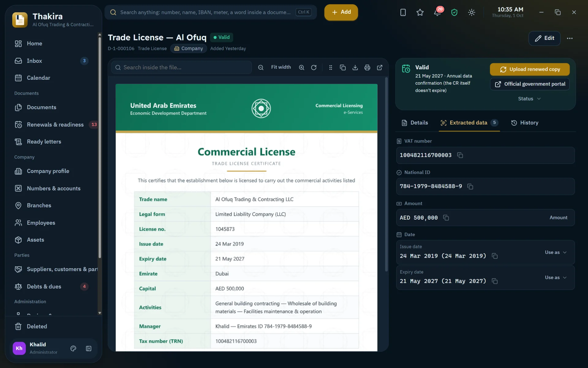Open the Deleted items
The height and width of the screenshot is (368, 588).
[52, 326]
